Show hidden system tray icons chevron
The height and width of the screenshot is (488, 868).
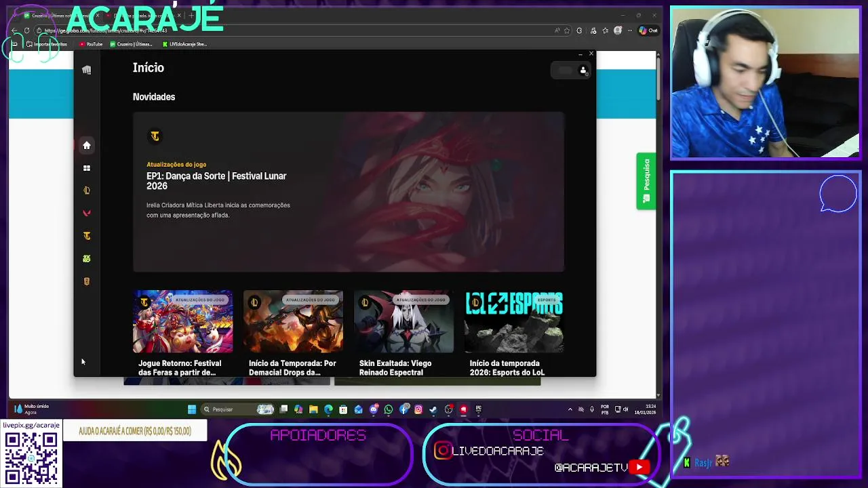tap(570, 409)
